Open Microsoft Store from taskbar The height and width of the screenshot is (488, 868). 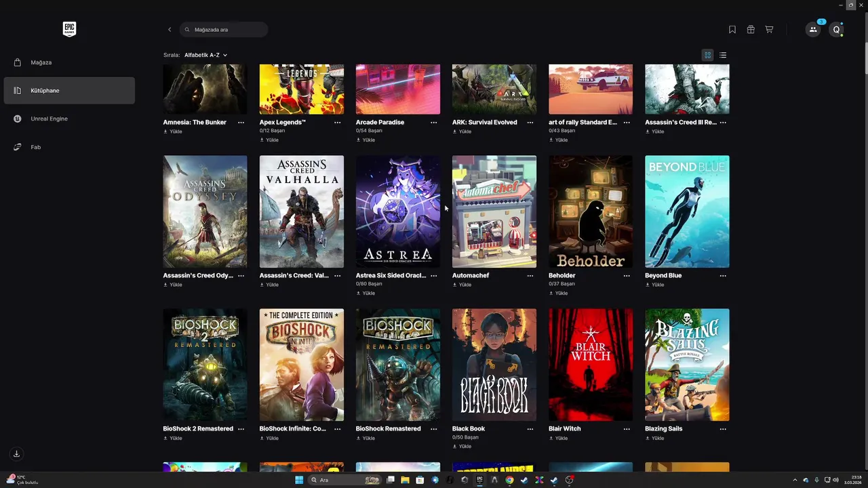click(x=420, y=480)
